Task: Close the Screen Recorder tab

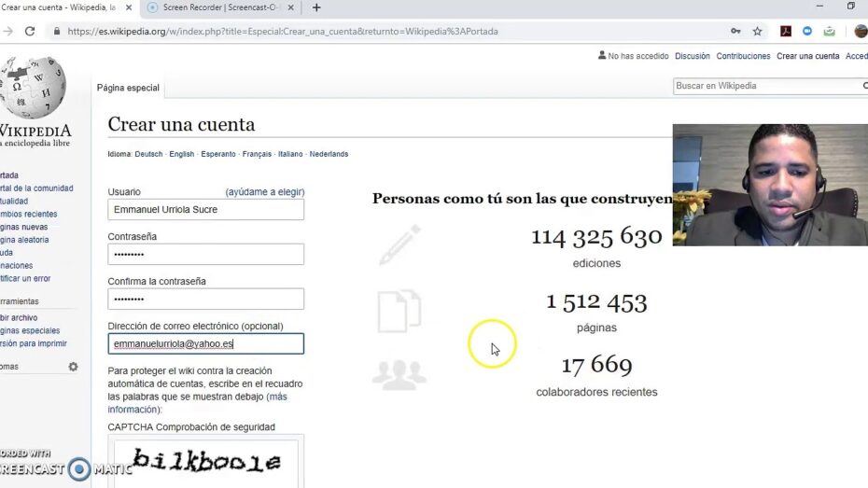Action: click(x=290, y=7)
